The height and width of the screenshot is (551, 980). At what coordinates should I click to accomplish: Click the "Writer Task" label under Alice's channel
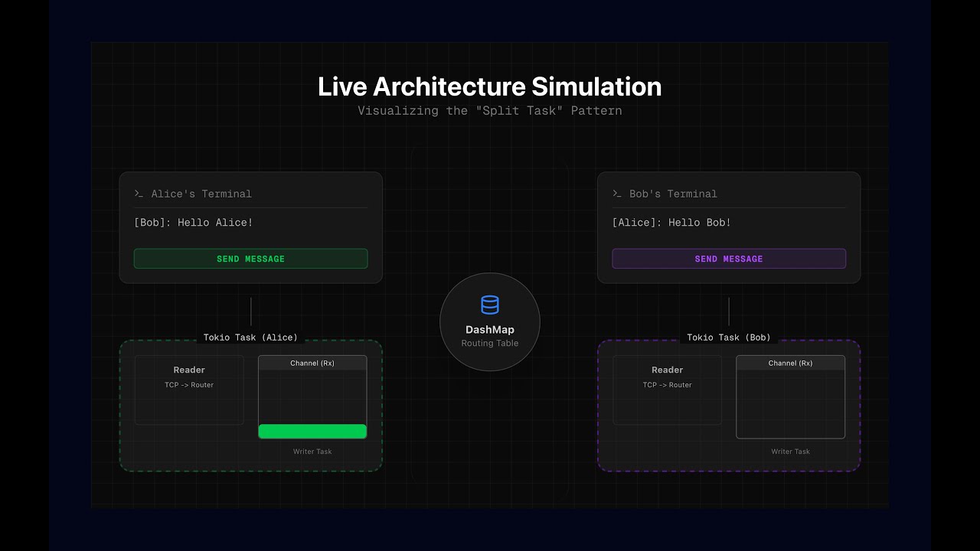(312, 452)
